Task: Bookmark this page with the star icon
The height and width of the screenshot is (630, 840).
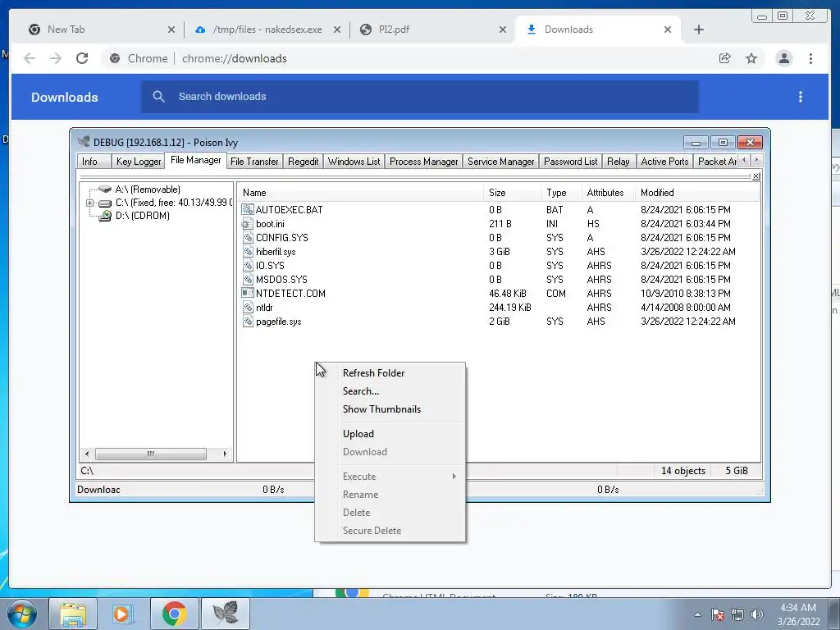Action: click(x=751, y=58)
